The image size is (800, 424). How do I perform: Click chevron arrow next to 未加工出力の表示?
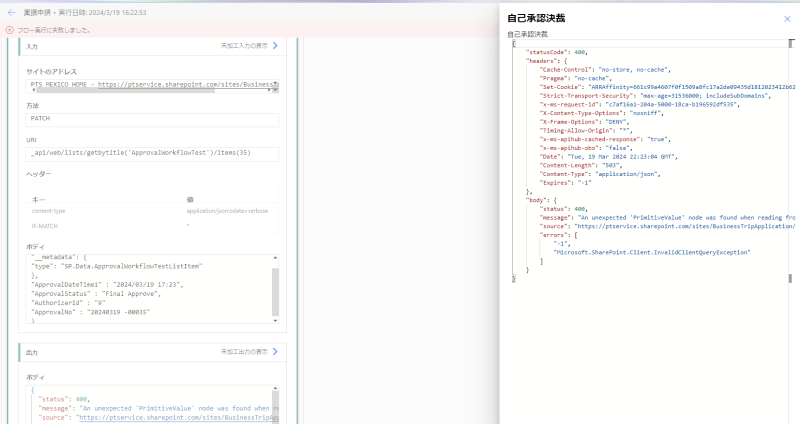coord(275,352)
